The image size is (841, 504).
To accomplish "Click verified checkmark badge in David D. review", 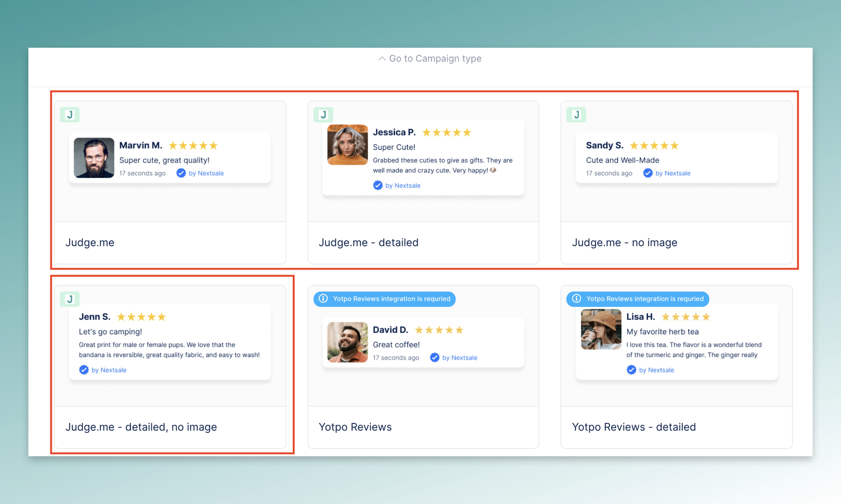I will (x=434, y=358).
